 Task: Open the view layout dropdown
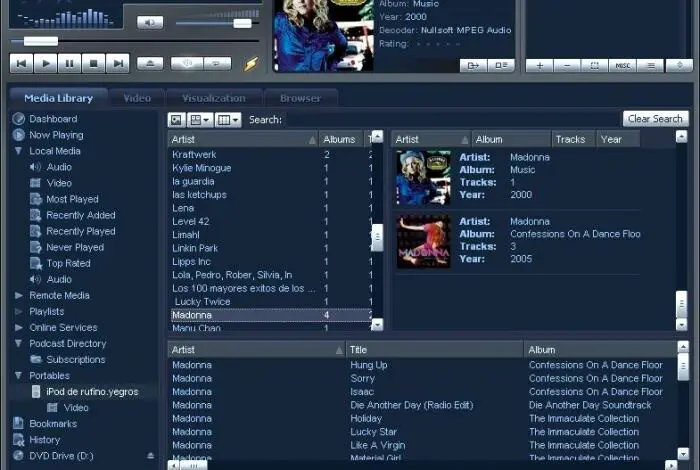pos(200,120)
